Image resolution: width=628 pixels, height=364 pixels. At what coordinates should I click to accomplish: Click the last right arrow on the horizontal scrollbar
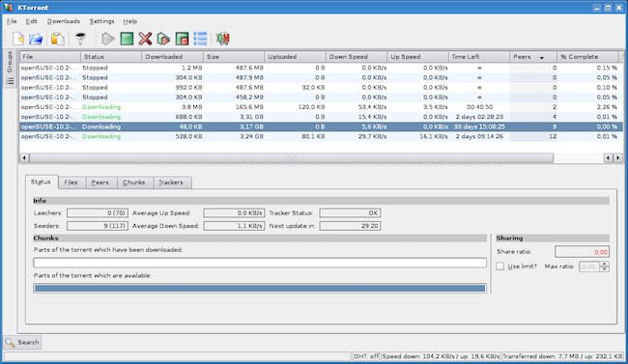click(x=618, y=157)
